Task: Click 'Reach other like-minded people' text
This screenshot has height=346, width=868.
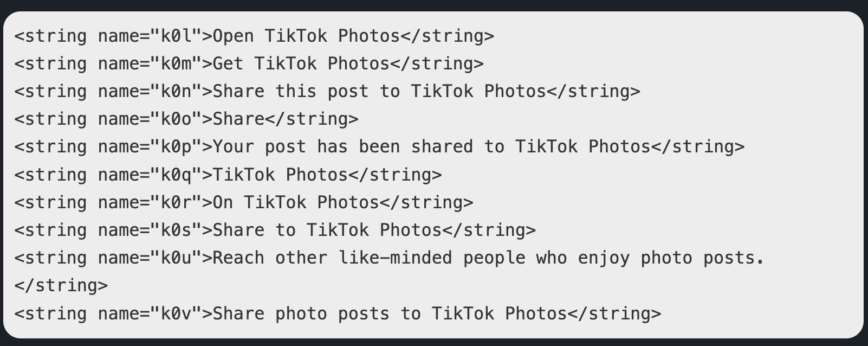Action: tap(369, 258)
